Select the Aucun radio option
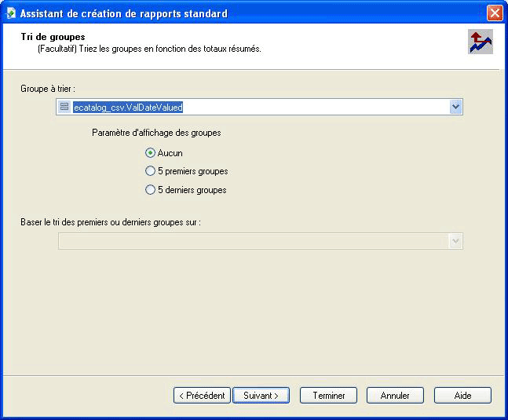 pos(151,153)
